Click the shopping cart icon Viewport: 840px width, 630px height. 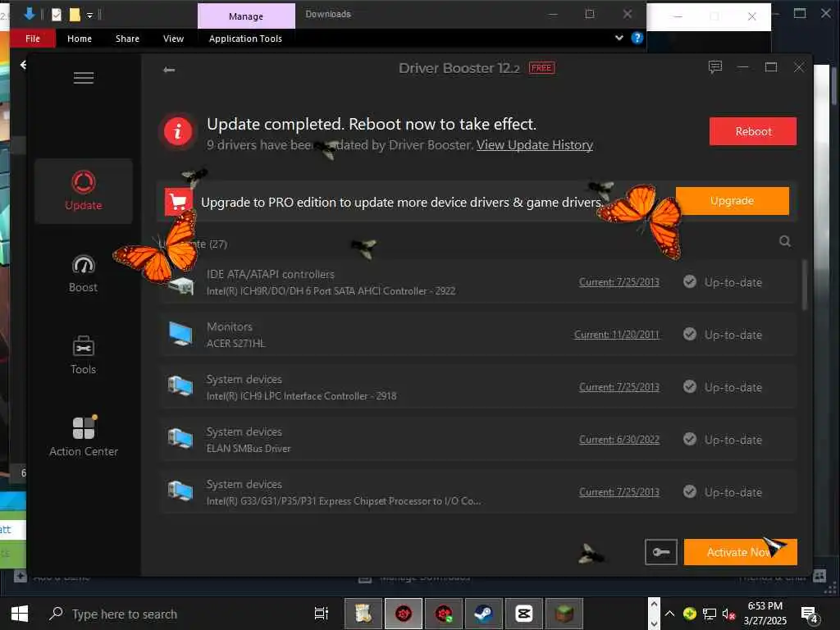click(178, 202)
